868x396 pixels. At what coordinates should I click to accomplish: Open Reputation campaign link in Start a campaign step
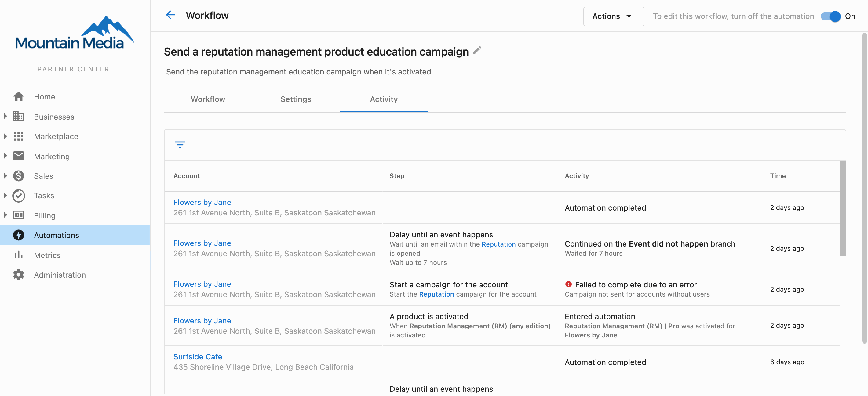tap(436, 294)
